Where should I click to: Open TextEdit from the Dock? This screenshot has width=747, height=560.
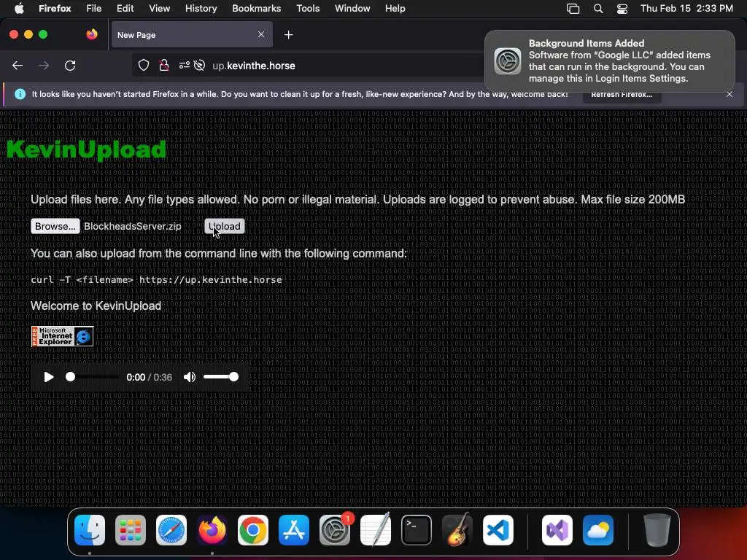[376, 530]
